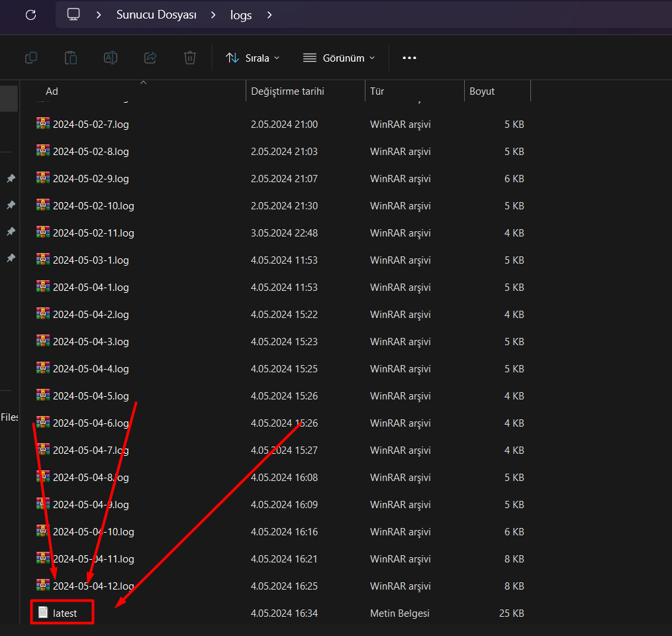The width and height of the screenshot is (672, 636).
Task: Select file 2024-05-04-7.log
Action: pos(91,450)
